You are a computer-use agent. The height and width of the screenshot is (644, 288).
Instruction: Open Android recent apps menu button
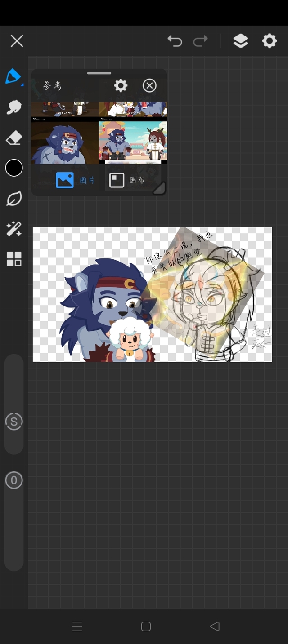click(x=77, y=626)
